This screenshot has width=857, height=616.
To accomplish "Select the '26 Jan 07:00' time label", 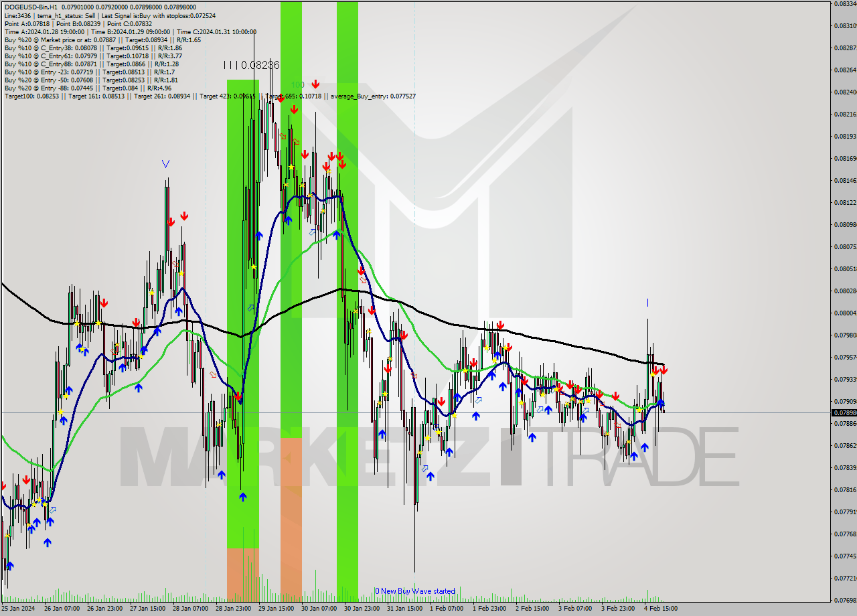I will pos(62,609).
